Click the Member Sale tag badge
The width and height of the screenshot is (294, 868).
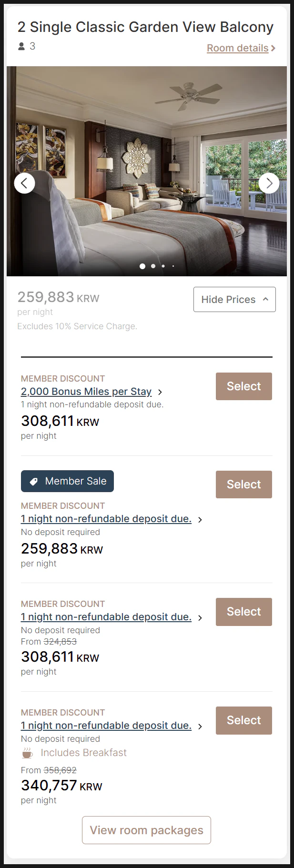67,481
